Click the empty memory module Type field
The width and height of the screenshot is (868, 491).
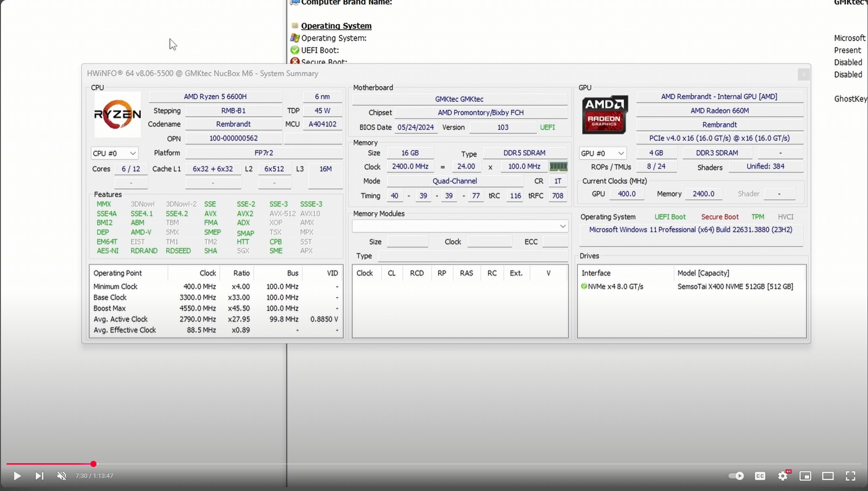pyautogui.click(x=472, y=256)
